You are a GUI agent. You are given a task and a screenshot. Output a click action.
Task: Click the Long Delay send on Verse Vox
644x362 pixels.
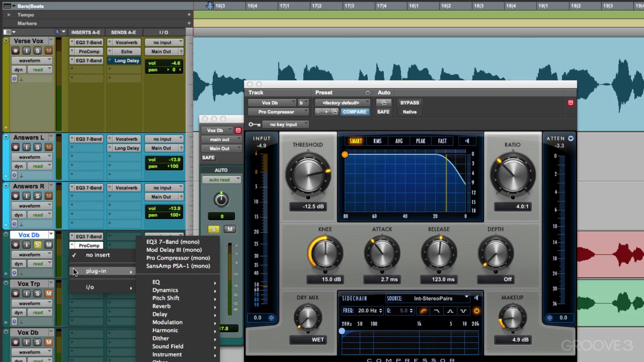tap(124, 61)
